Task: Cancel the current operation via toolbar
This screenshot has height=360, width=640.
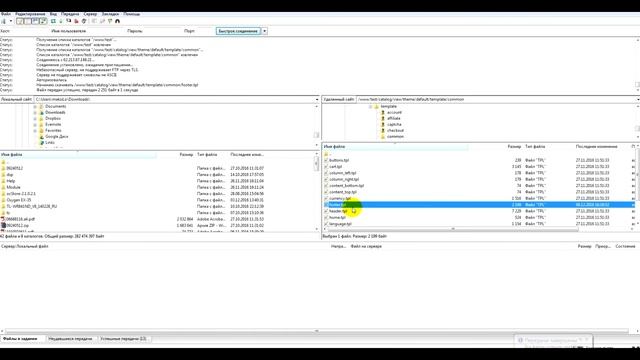Action: click(x=69, y=21)
